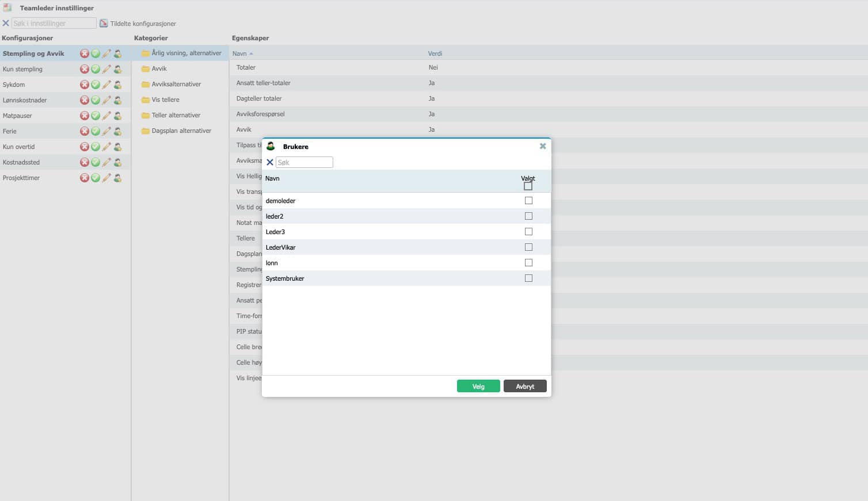
Task: Click the red delete icon for Ferie
Action: 85,131
